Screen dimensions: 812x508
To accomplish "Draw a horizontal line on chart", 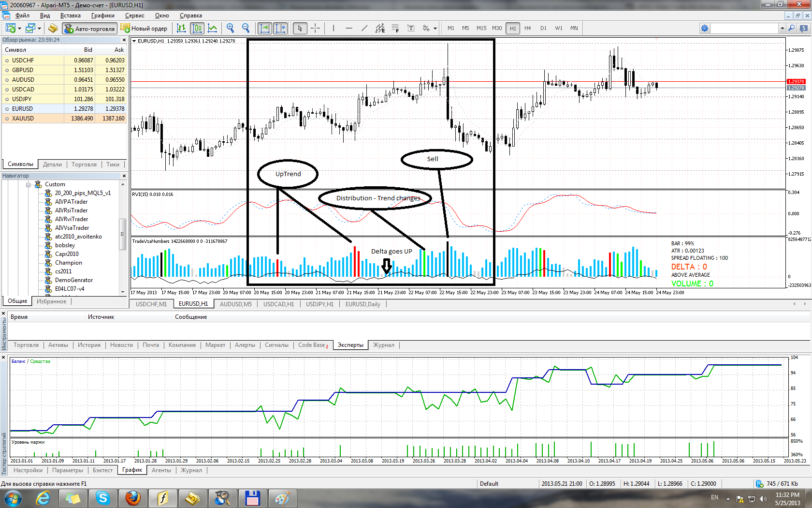I will pyautogui.click(x=349, y=28).
